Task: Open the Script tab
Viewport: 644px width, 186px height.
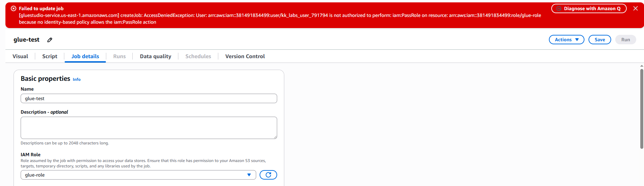Action: (x=50, y=56)
